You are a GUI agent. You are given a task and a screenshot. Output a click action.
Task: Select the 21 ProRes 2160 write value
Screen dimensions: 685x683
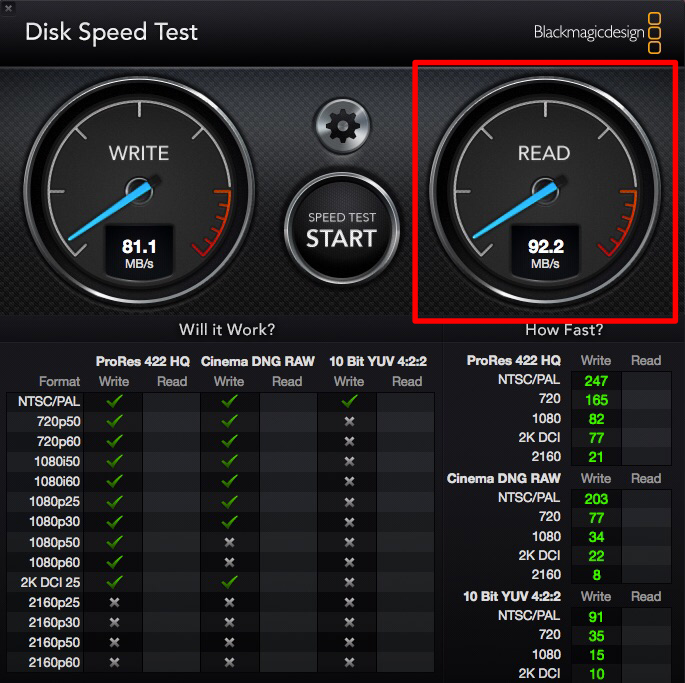(x=596, y=457)
